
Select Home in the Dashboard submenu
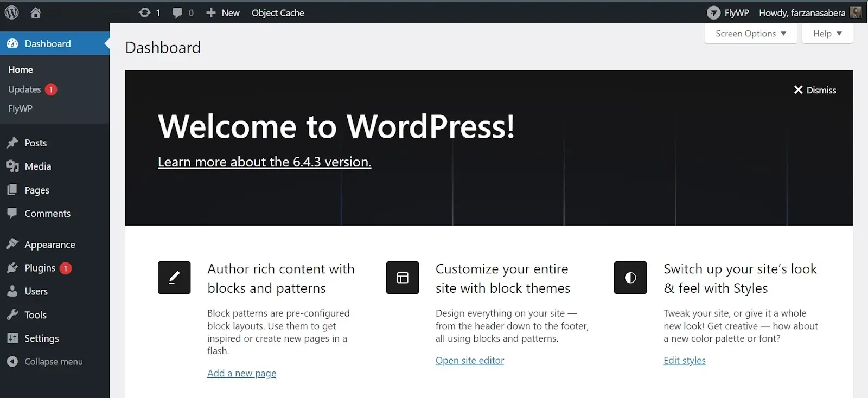point(21,69)
